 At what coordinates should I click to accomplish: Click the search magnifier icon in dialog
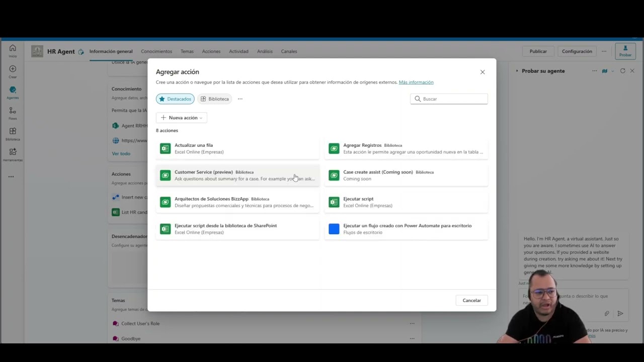[x=418, y=99]
